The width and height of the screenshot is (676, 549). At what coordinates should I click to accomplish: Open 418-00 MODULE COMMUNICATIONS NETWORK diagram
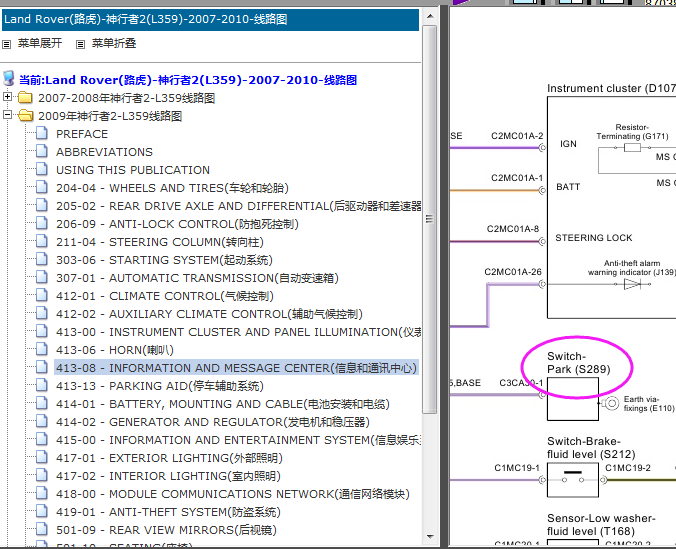[x=232, y=494]
